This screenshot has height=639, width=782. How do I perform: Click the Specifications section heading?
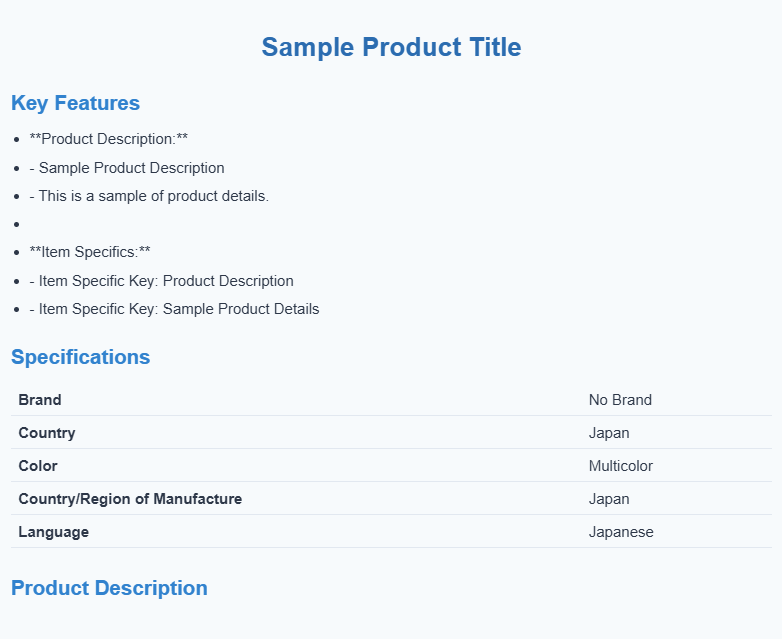click(80, 357)
